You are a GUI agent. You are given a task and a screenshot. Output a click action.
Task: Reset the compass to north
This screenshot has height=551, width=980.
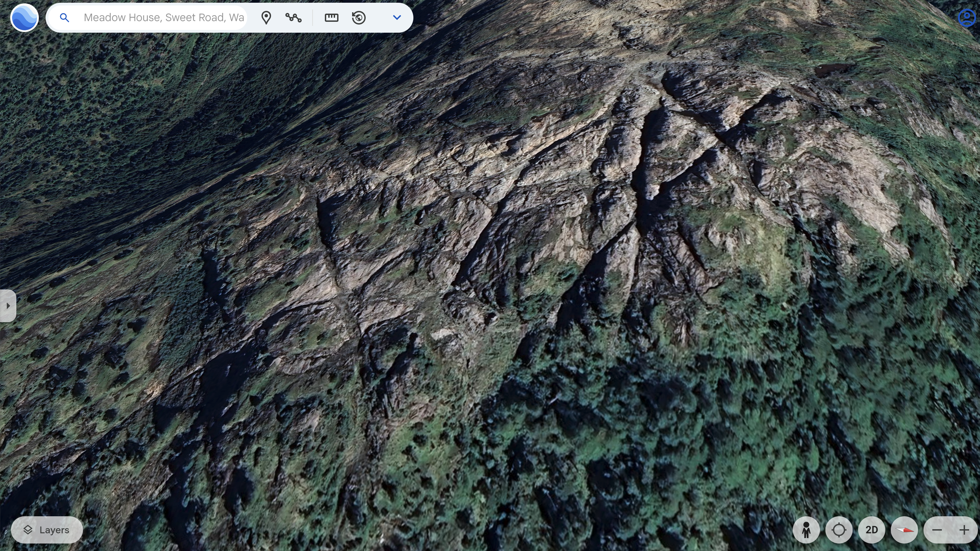(904, 530)
